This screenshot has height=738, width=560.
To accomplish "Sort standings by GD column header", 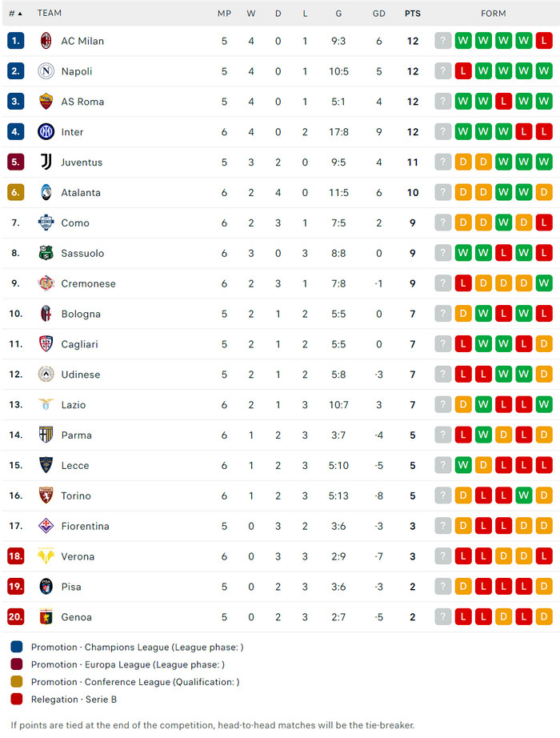I will (x=379, y=14).
